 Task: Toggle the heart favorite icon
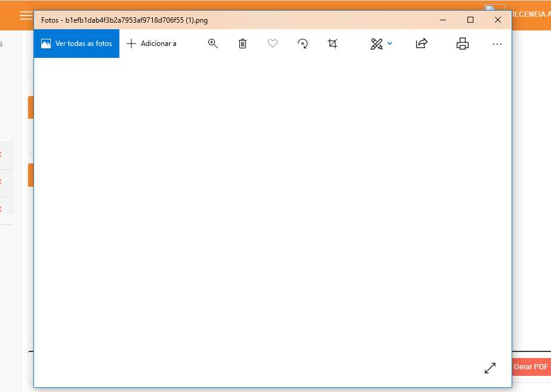tap(273, 44)
